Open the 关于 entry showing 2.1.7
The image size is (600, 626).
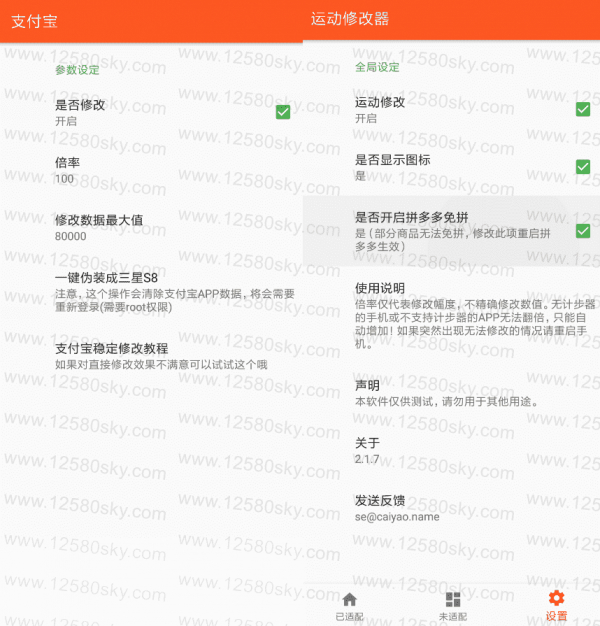coord(451,451)
